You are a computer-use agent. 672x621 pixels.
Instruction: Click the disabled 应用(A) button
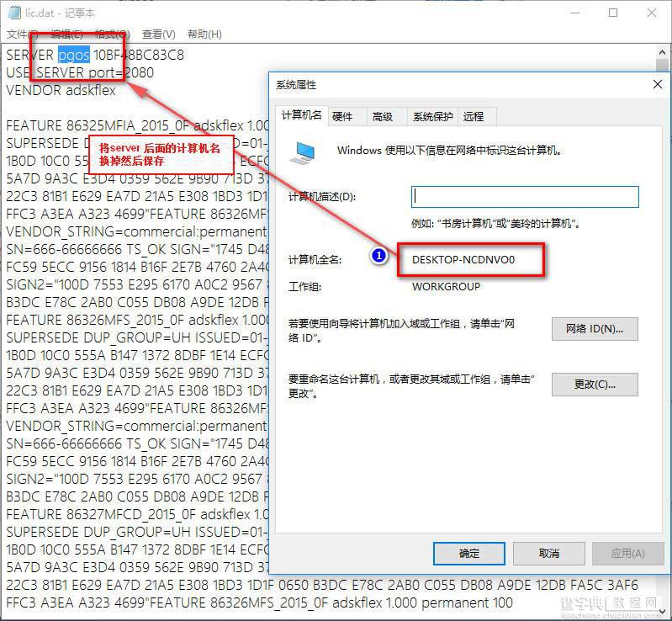click(628, 554)
